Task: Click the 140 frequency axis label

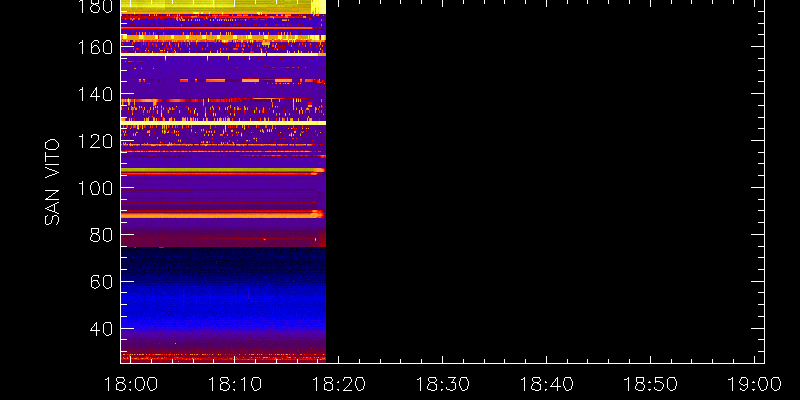Action: coord(95,95)
